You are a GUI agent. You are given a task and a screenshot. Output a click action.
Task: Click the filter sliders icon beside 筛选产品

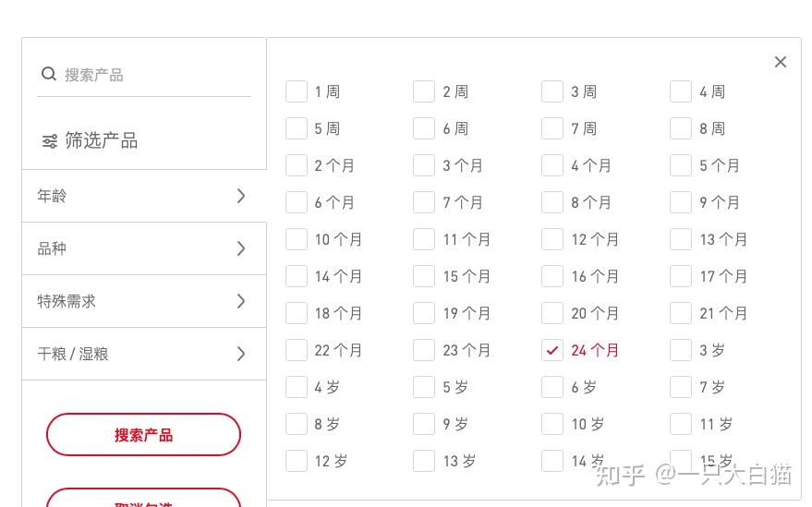pyautogui.click(x=50, y=141)
